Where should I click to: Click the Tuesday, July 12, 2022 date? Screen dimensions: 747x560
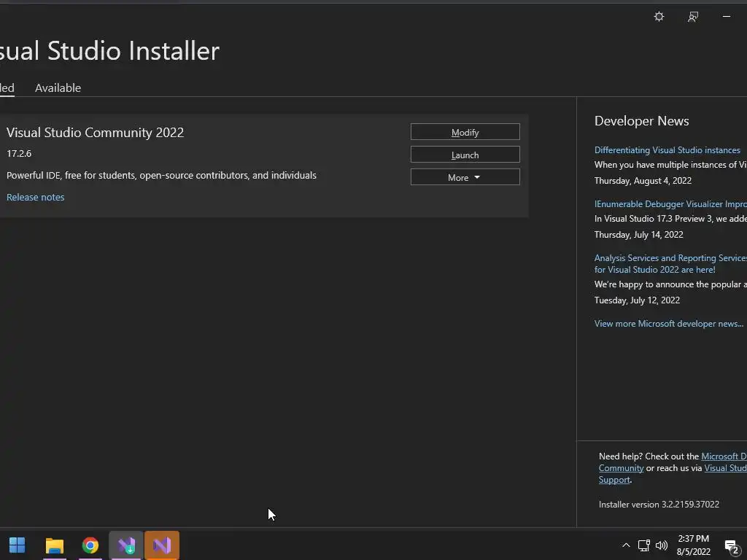(x=637, y=300)
